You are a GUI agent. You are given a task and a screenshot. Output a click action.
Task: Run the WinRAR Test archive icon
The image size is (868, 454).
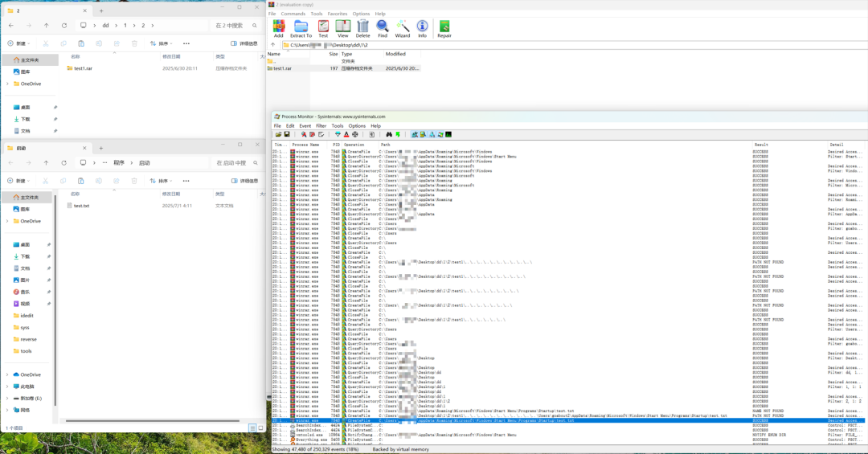tap(323, 29)
